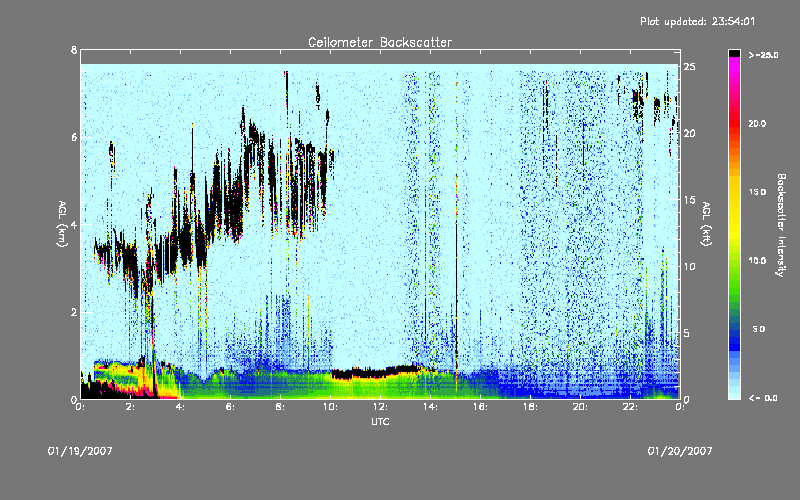Click the high black cloud patch near 22 UTC

638,104
